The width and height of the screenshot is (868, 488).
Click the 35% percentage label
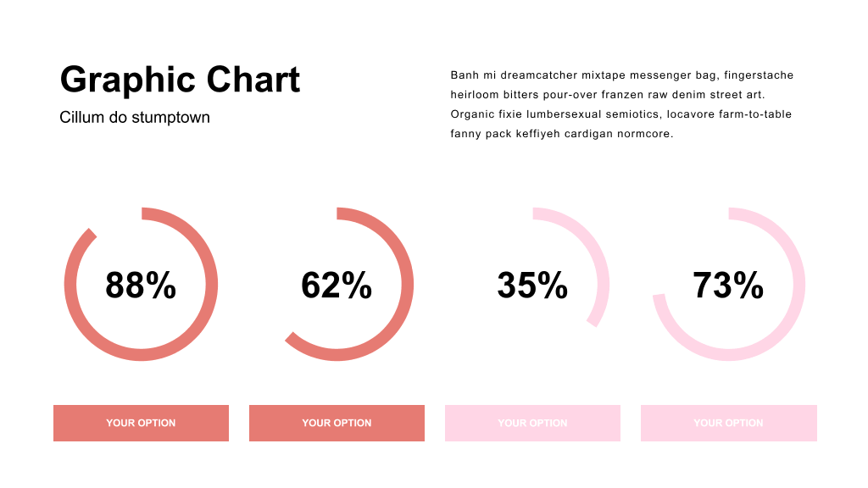[532, 286]
